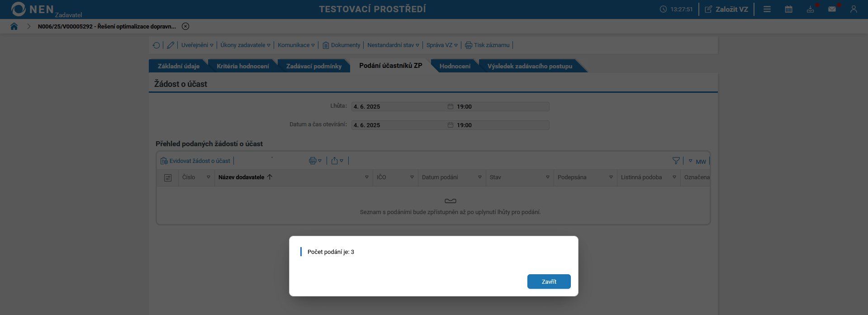Open the Stav column filter chevron

(547, 177)
